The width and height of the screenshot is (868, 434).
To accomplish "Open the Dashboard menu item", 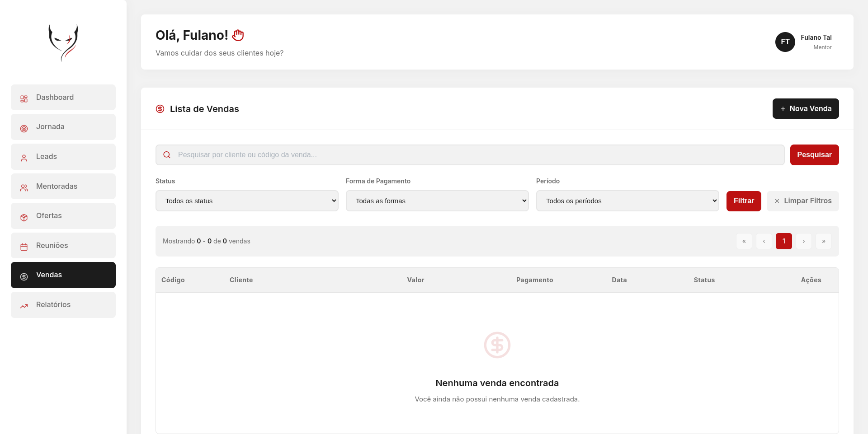I will tap(63, 98).
